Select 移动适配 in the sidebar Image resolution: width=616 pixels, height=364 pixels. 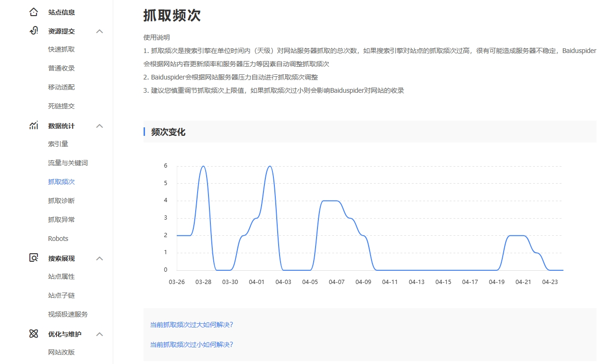click(x=62, y=87)
